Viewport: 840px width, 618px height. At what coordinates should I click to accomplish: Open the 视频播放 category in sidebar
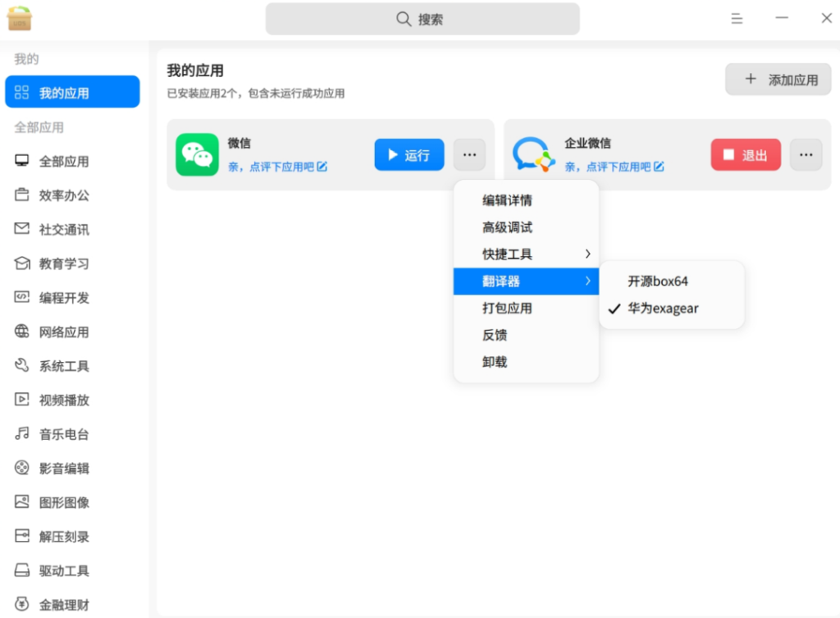click(64, 401)
